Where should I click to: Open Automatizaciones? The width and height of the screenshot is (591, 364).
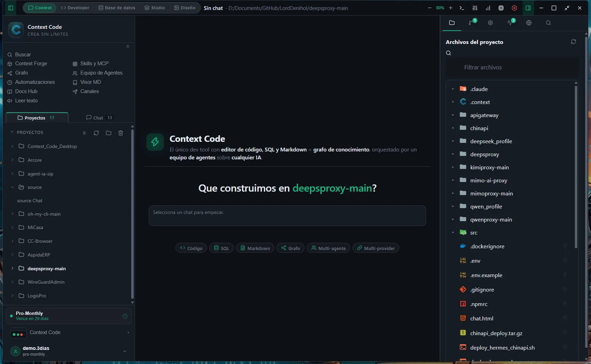[31, 82]
